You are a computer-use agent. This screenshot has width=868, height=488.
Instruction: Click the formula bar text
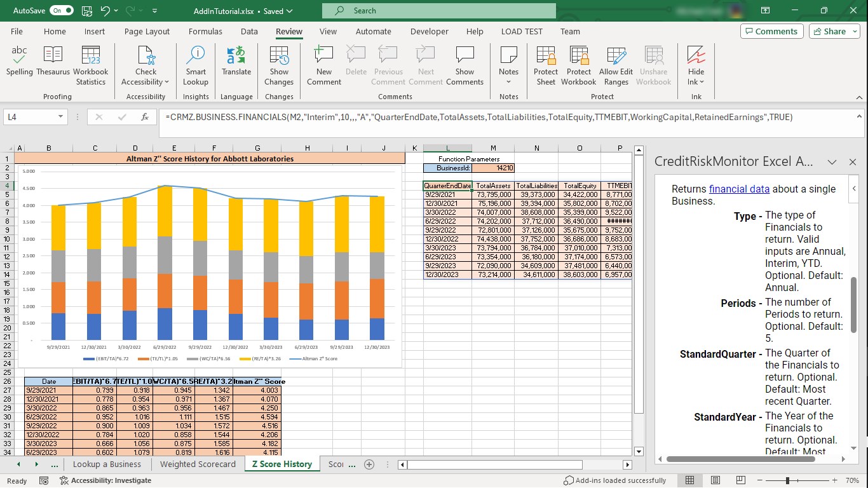pyautogui.click(x=478, y=117)
